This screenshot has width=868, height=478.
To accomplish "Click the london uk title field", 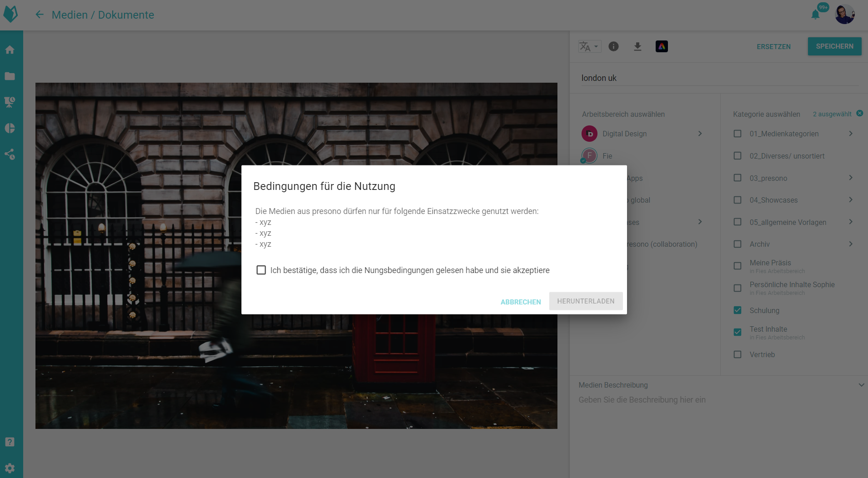I will (718, 78).
